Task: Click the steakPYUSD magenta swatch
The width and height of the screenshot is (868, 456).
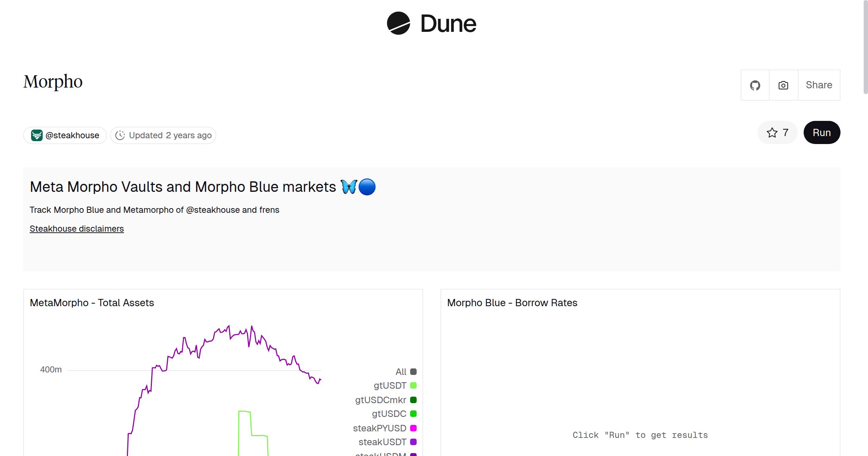Action: [413, 428]
